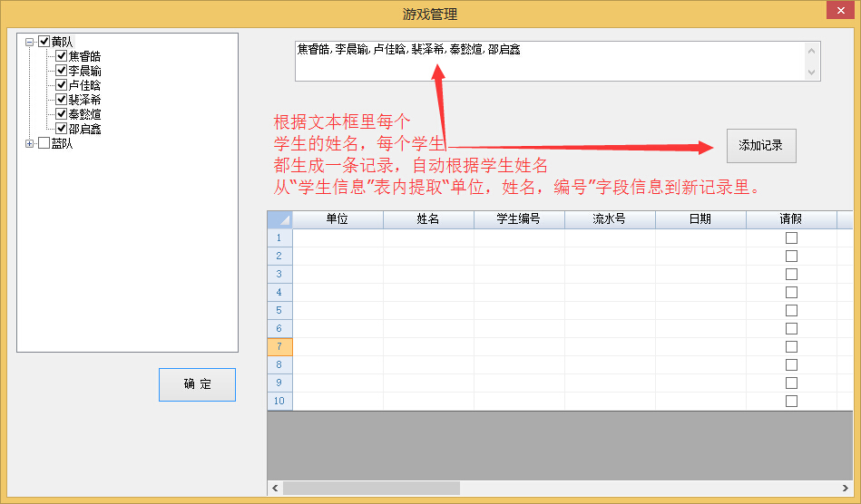Select grid row header 4
The width and height of the screenshot is (861, 504).
coord(280,292)
